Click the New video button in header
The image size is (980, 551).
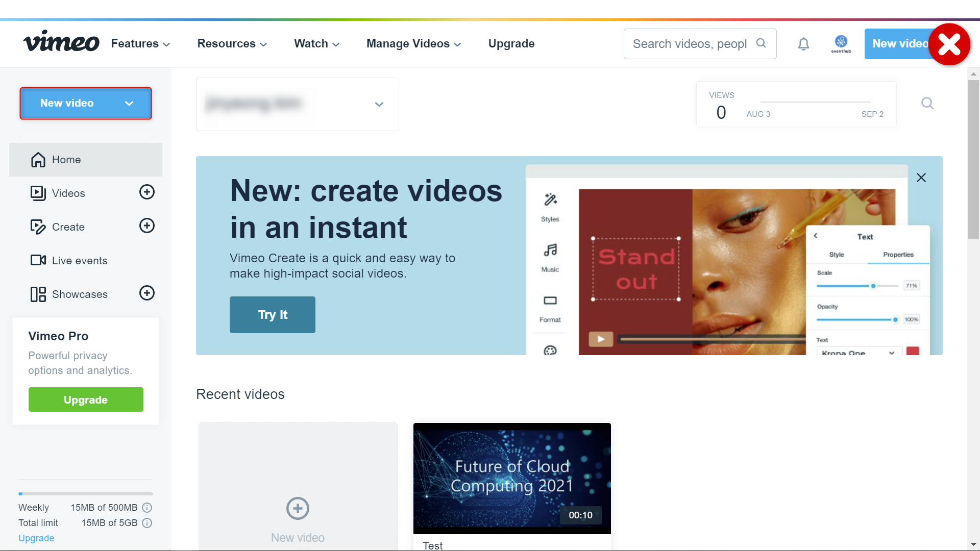899,44
